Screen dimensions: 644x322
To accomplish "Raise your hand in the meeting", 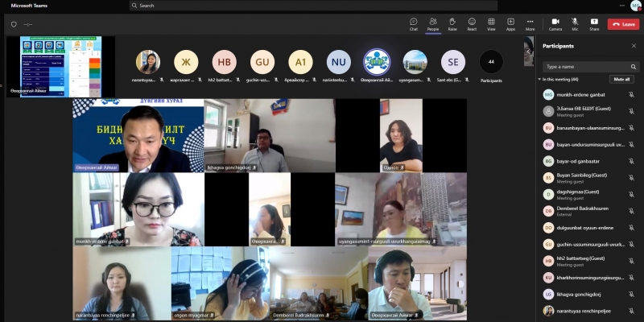I will tap(452, 23).
